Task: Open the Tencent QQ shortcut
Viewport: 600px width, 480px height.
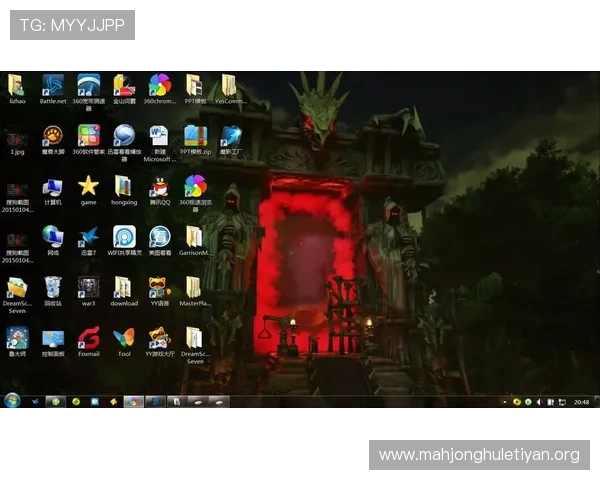Action: click(x=159, y=186)
